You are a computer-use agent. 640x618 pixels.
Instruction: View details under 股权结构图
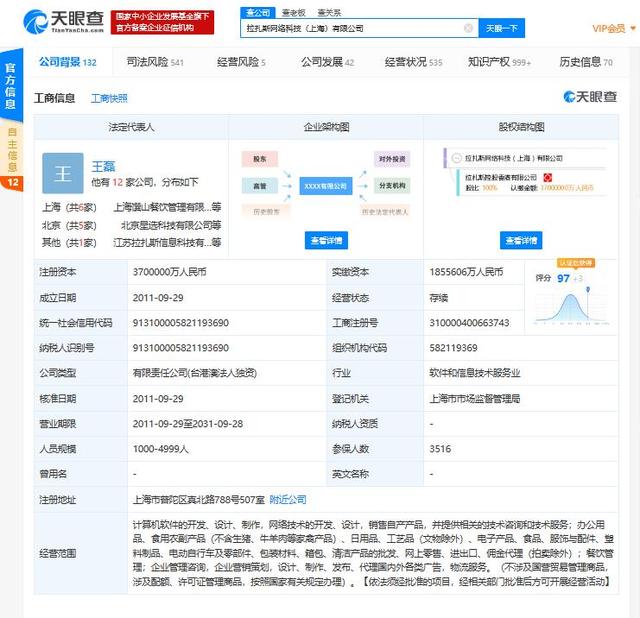pos(521,240)
